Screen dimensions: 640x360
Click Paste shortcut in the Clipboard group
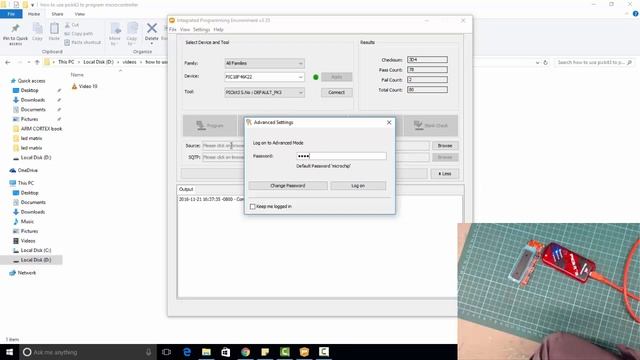[x=83, y=42]
